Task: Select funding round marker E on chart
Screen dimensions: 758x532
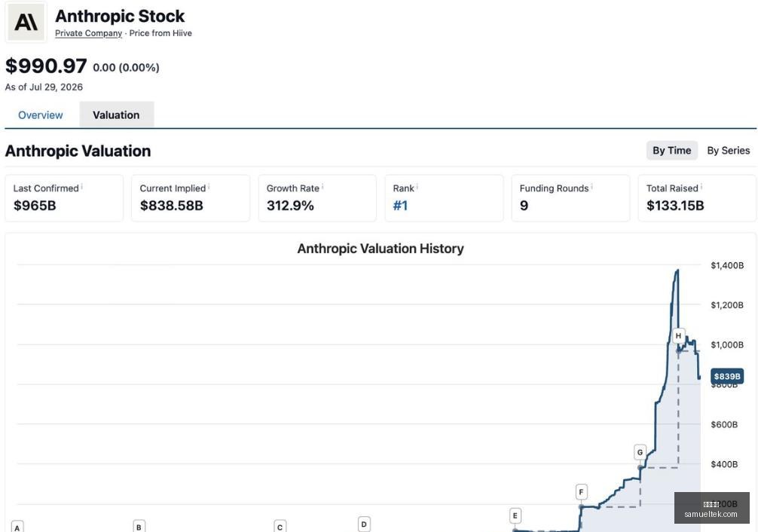Action: click(x=515, y=515)
